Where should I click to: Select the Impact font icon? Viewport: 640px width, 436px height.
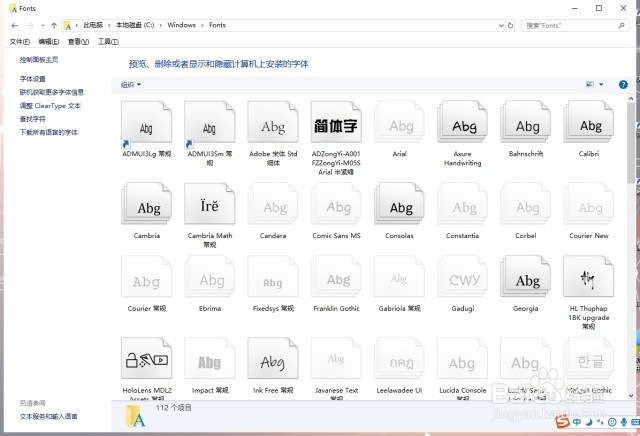pos(210,358)
